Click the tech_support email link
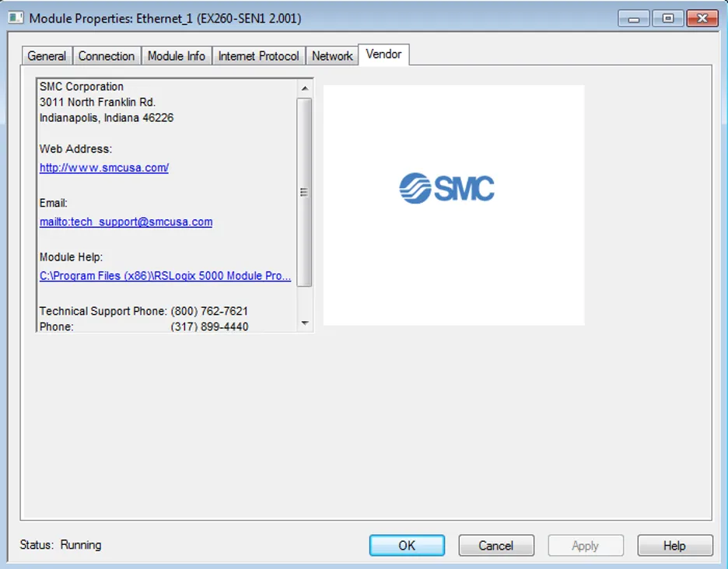The width and height of the screenshot is (728, 569). coord(126,222)
